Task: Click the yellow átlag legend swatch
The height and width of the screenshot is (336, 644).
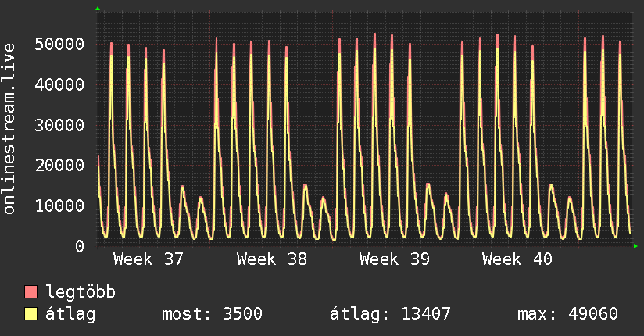Action: [x=30, y=314]
